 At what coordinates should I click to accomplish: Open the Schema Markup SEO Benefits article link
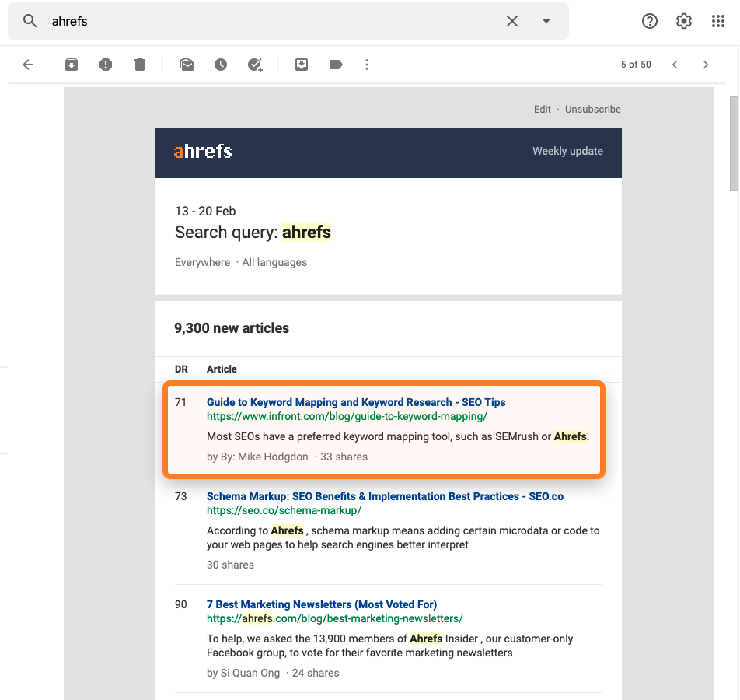[385, 496]
